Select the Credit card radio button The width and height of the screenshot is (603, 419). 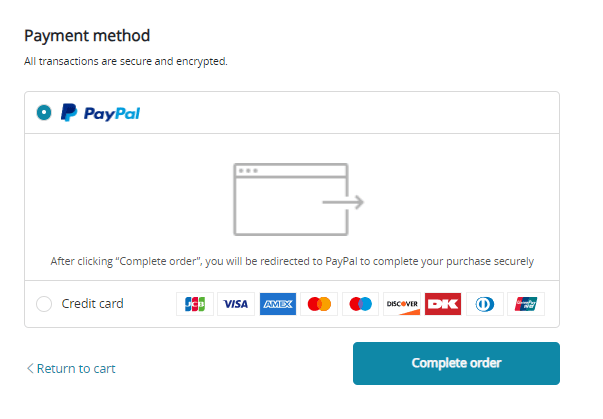click(43, 304)
